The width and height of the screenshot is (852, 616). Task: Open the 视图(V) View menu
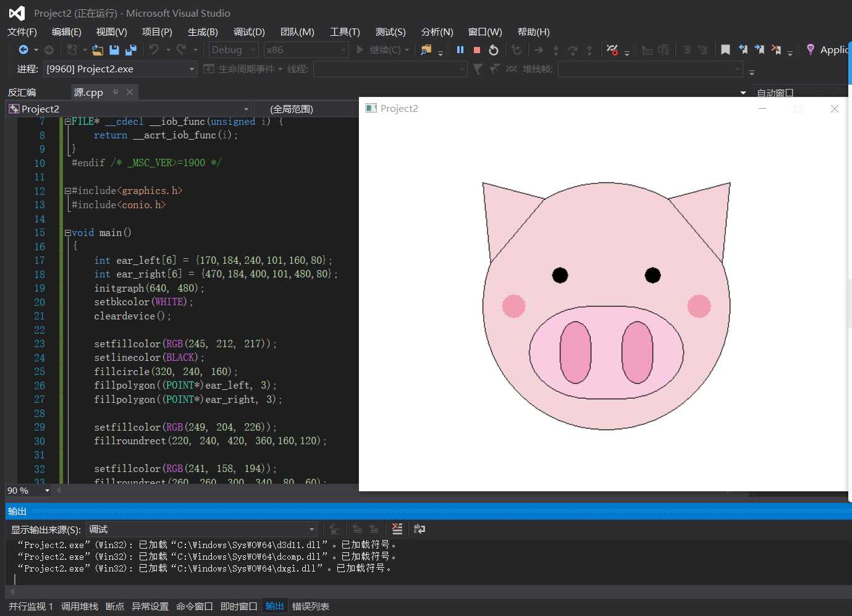click(x=111, y=32)
